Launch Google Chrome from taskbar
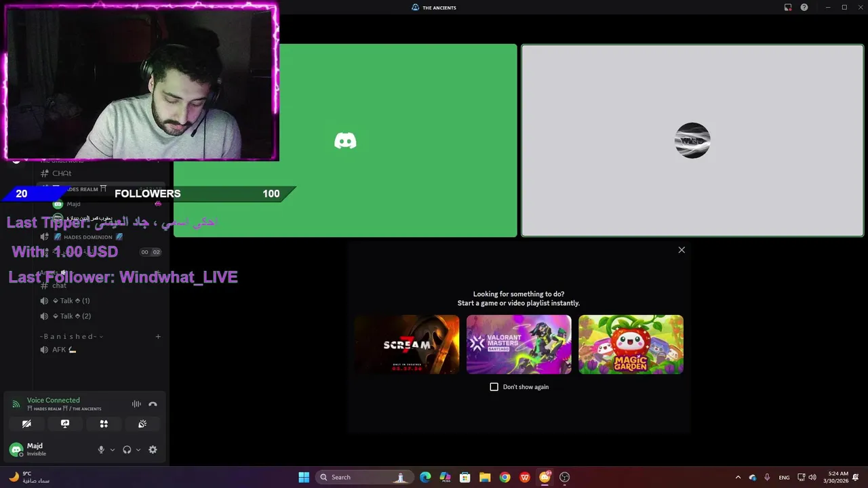This screenshot has height=488, width=868. (x=505, y=477)
